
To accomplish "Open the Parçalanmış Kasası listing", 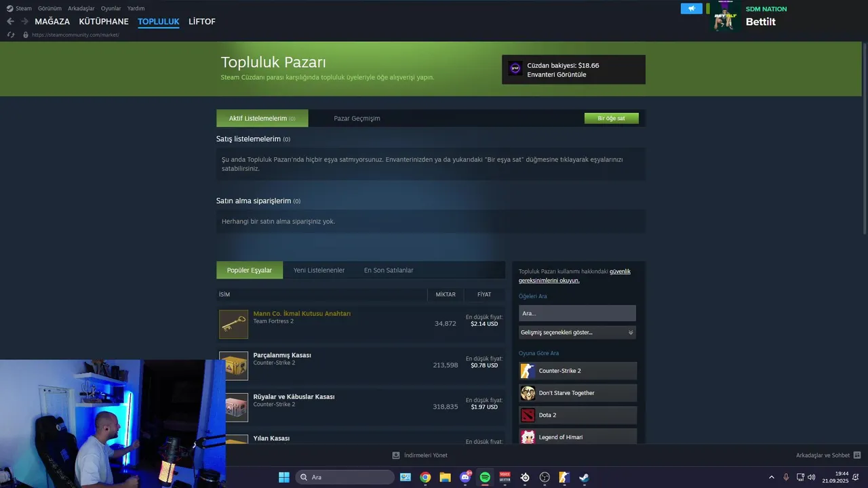I will tap(282, 355).
